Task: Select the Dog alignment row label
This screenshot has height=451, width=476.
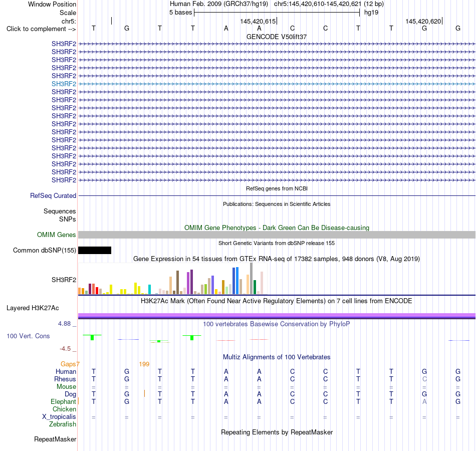Action: (71, 394)
